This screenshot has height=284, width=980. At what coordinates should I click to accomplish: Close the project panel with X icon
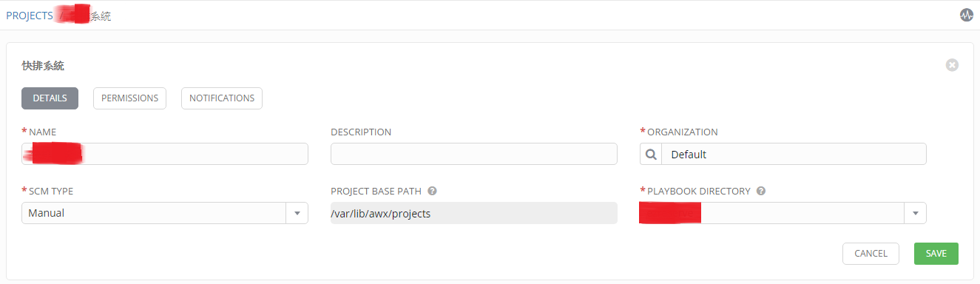click(x=952, y=65)
